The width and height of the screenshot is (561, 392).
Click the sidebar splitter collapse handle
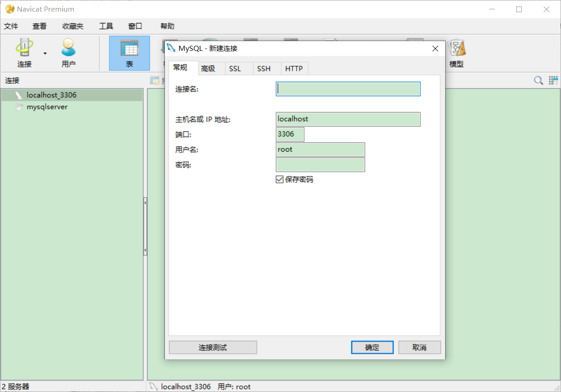[145, 227]
